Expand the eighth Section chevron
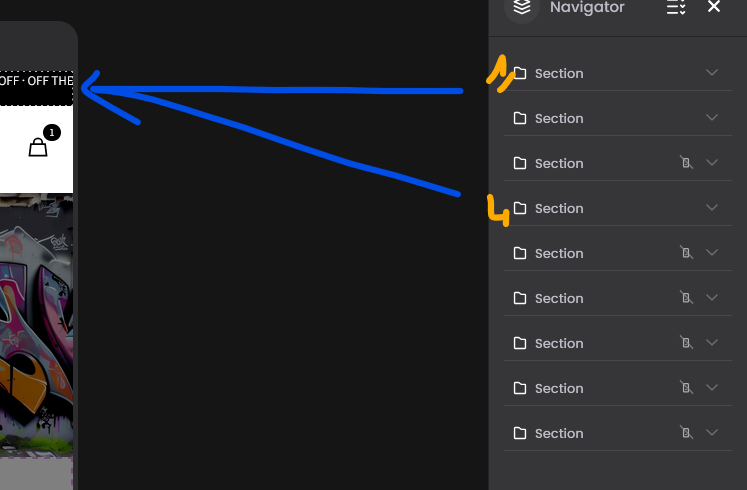 [712, 388]
